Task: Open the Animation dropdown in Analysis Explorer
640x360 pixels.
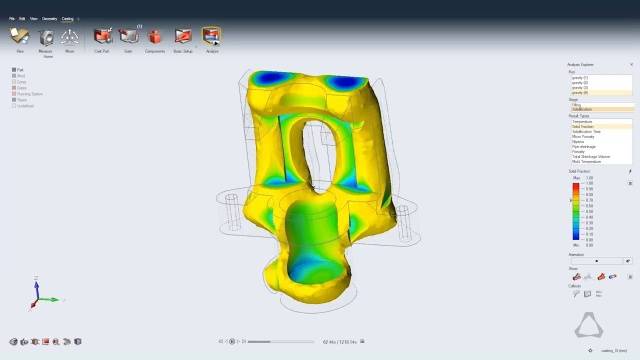Action: tap(597, 261)
